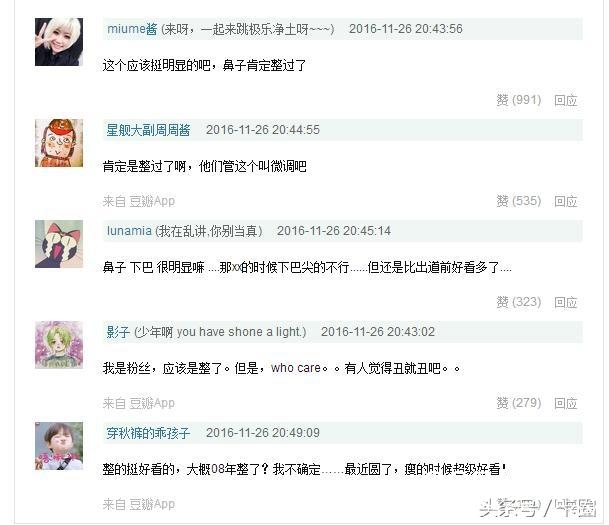Reply to lunamia's comment via 回应
The width and height of the screenshot is (609, 525).
point(566,302)
